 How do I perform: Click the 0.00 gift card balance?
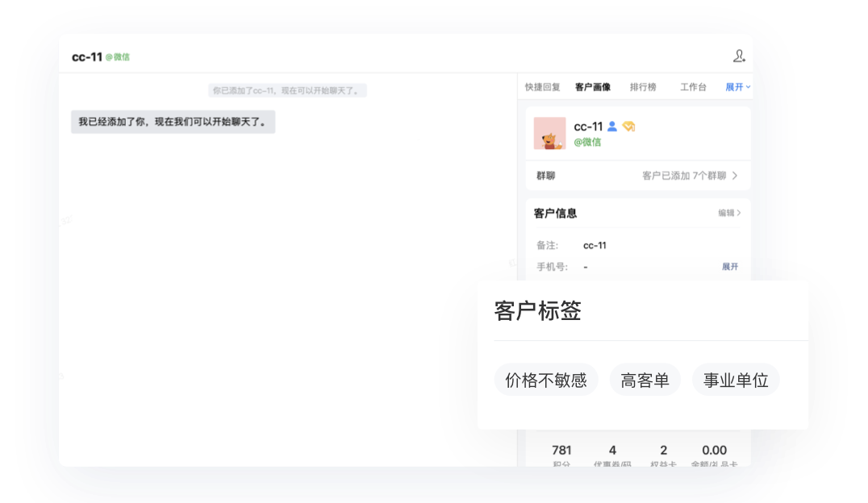pos(714,455)
